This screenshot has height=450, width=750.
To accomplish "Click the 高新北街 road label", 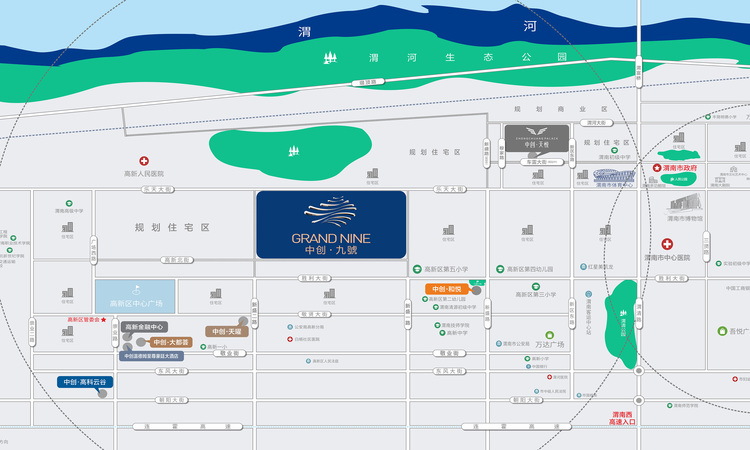I will (176, 260).
